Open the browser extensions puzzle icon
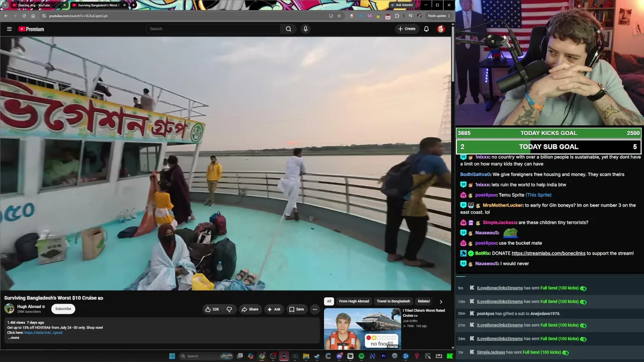 point(397,16)
